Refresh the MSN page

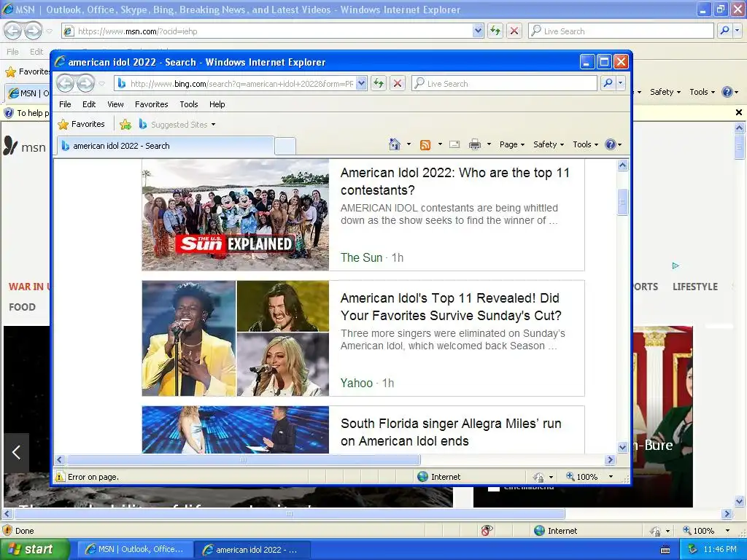pyautogui.click(x=495, y=31)
